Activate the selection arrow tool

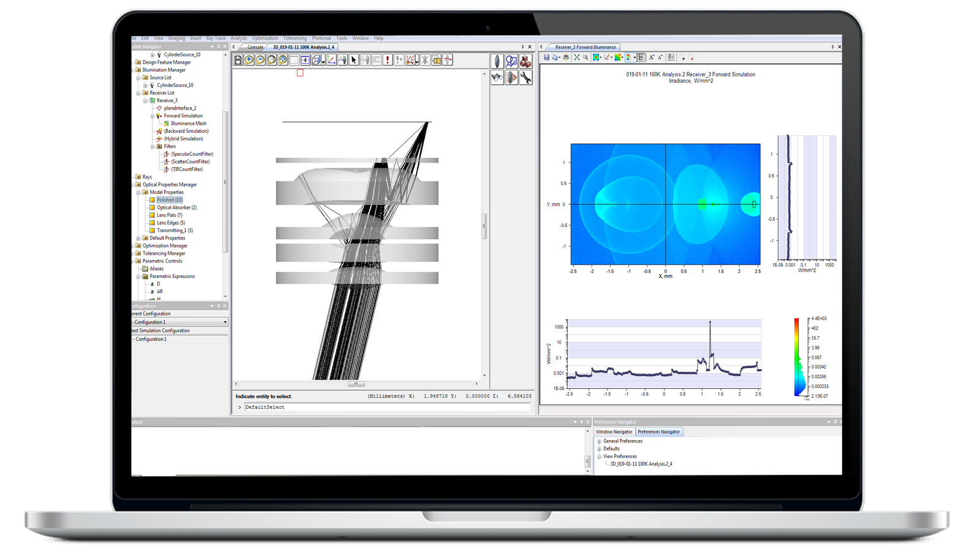(353, 60)
